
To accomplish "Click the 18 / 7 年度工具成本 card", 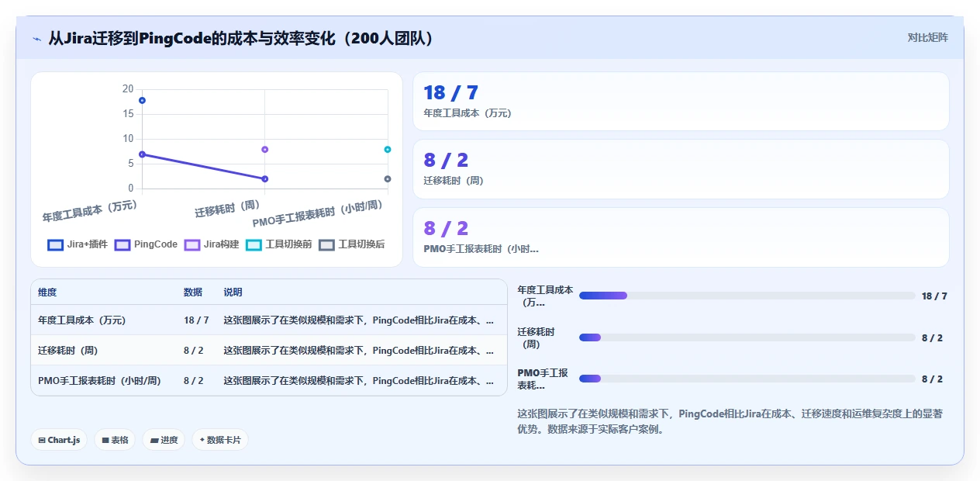I will 681,102.
